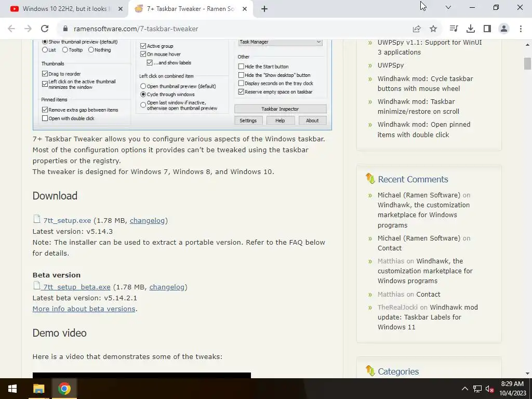Close the YouTube Windows 10 22H2 tab

tap(121, 9)
